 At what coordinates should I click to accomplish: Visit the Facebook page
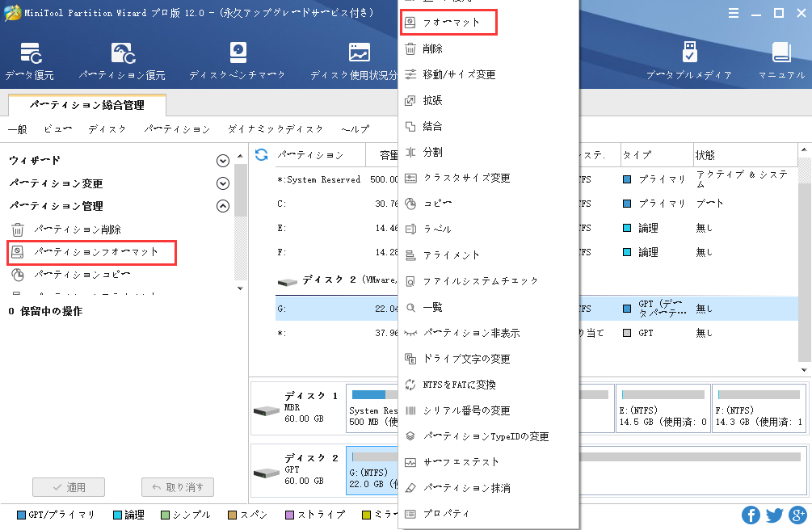pyautogui.click(x=751, y=515)
